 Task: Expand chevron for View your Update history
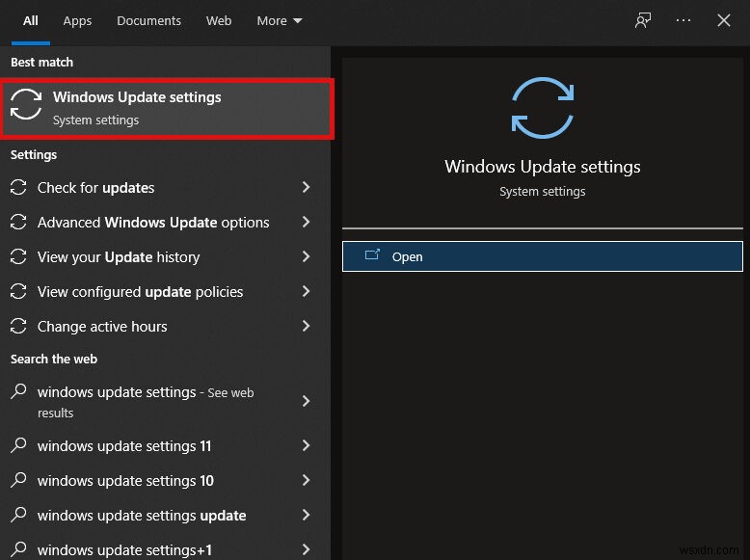tap(307, 256)
